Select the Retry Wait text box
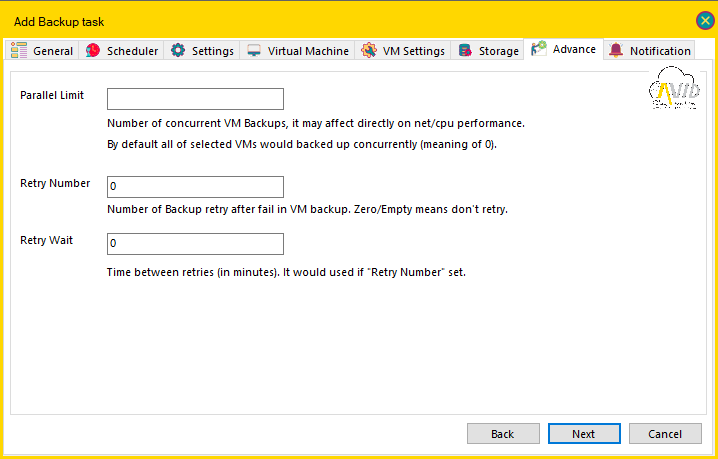The image size is (718, 459). (x=195, y=244)
